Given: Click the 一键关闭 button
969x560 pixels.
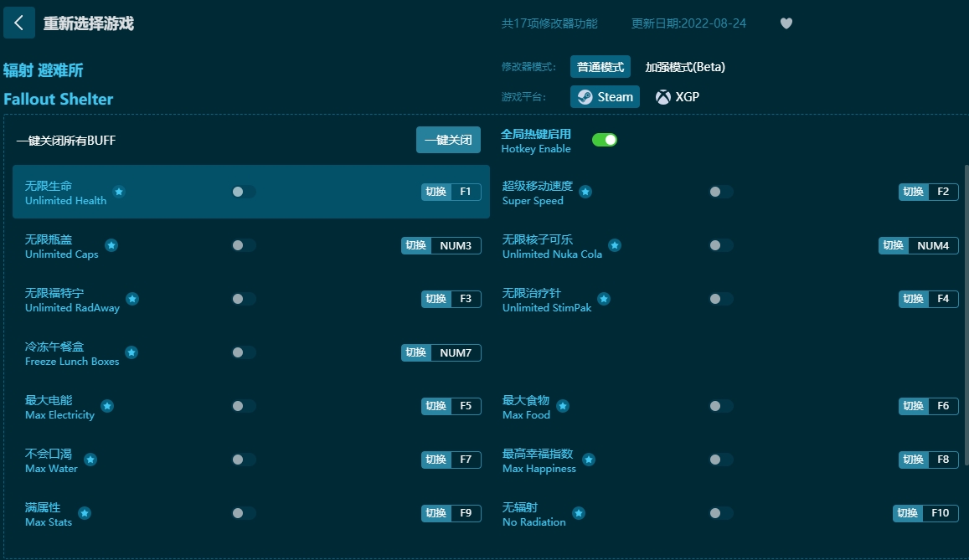Looking at the screenshot, I should tap(448, 140).
